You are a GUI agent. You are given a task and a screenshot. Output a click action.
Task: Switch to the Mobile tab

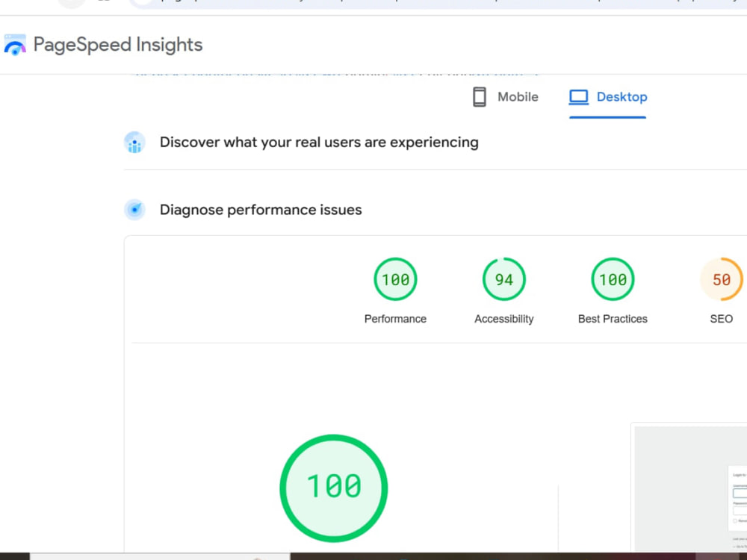505,97
